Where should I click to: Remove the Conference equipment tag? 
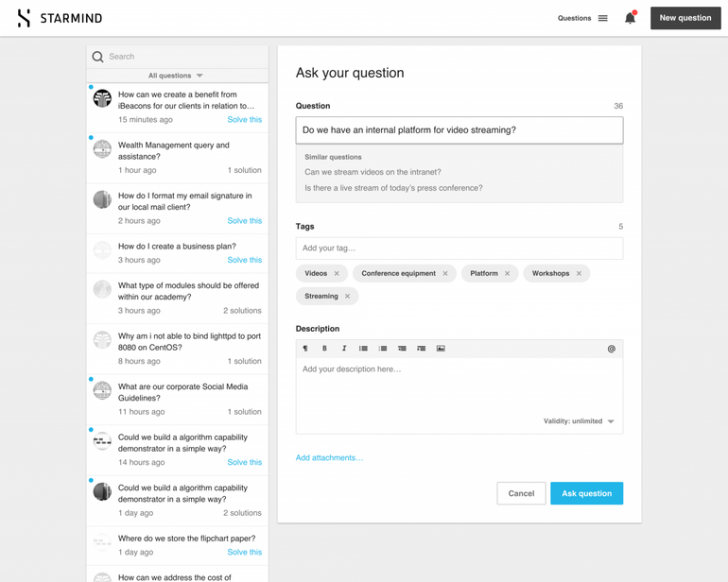[x=445, y=274]
